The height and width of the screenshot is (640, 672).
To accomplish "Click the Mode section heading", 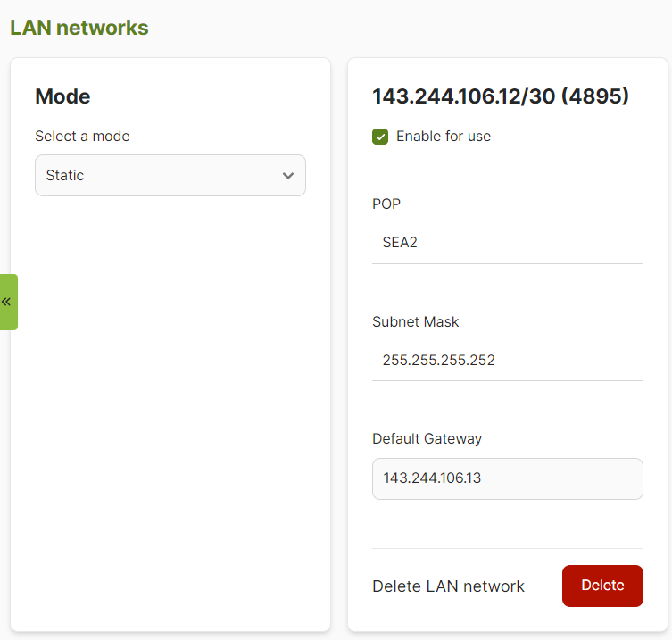I will (62, 96).
